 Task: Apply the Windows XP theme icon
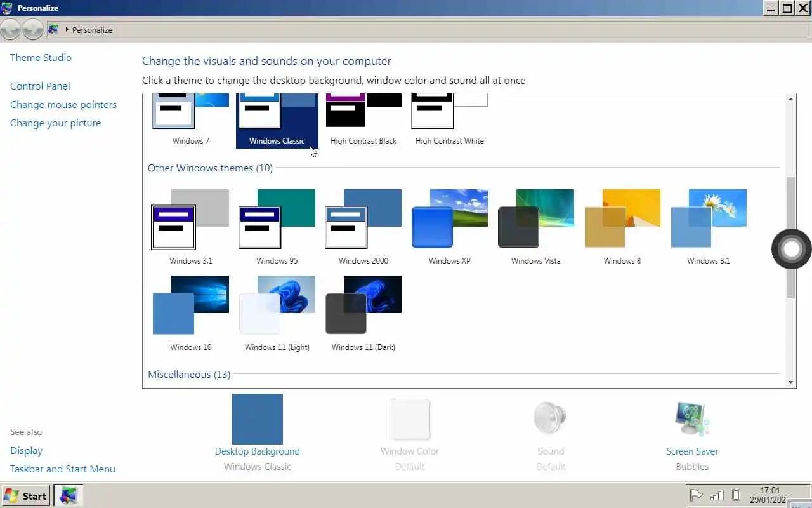tap(450, 219)
